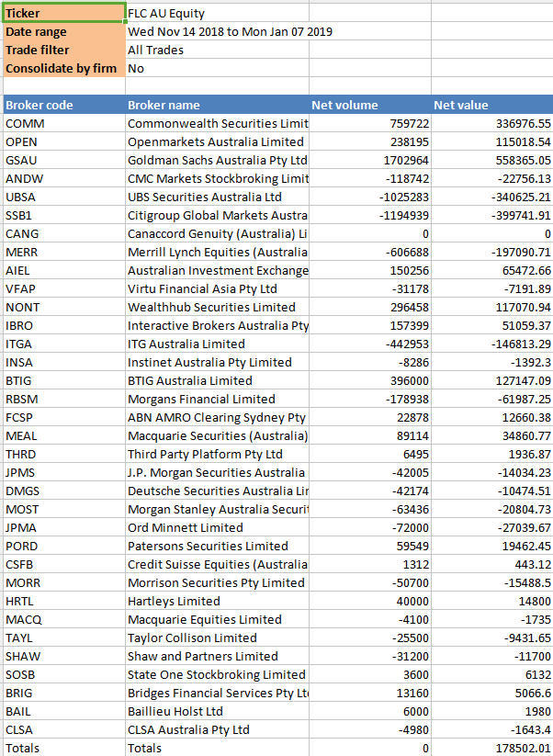Viewport: 553px width, 756px height.
Task: Select State One Stockbroking Limited cell
Action: point(217,674)
